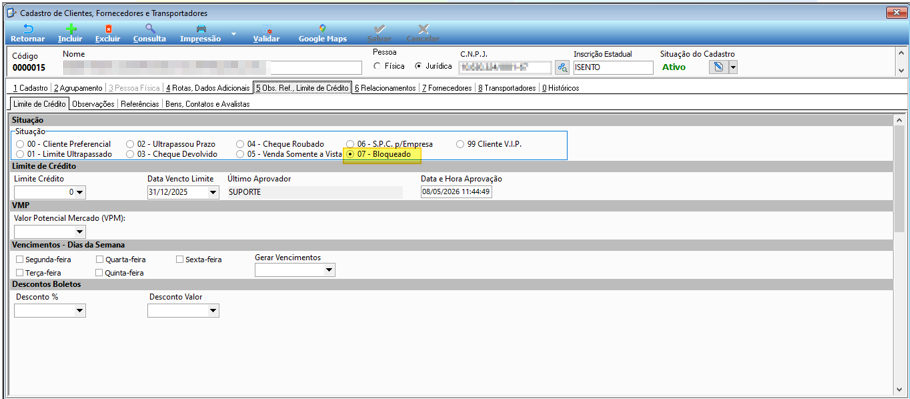Select the Física person radio button

pos(377,66)
